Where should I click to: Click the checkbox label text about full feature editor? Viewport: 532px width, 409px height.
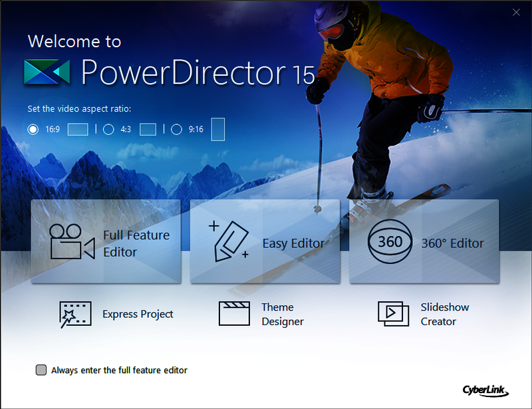click(119, 370)
